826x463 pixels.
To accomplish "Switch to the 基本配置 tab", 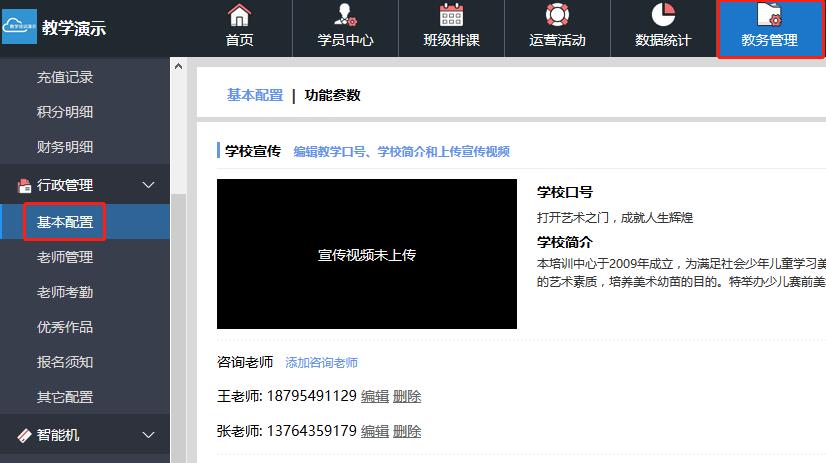I will [255, 95].
